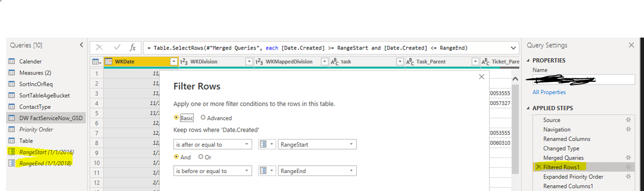Select the Renamed Columns1 applied step

point(569,186)
